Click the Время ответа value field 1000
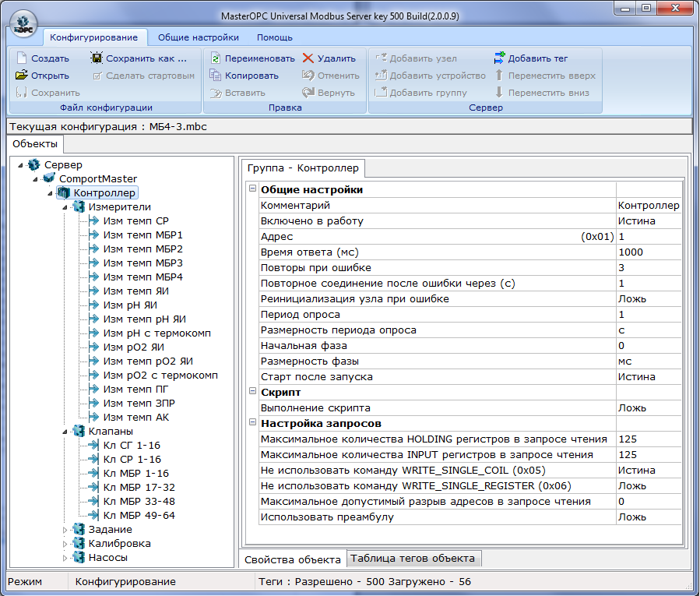700x596 pixels. coord(648,252)
